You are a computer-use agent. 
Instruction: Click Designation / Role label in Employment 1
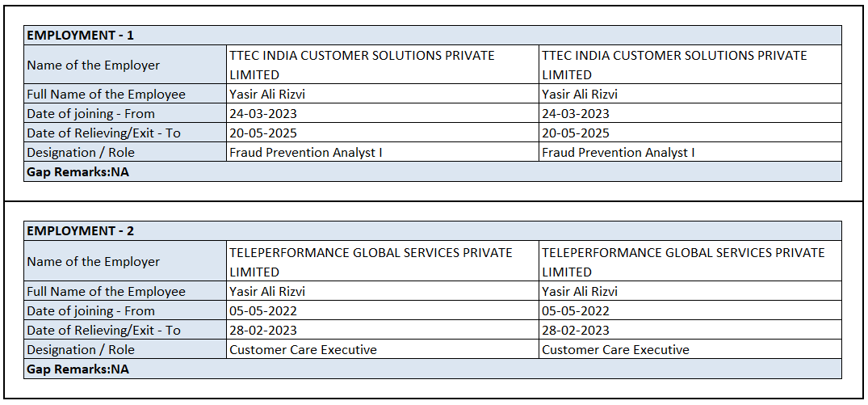(x=81, y=153)
